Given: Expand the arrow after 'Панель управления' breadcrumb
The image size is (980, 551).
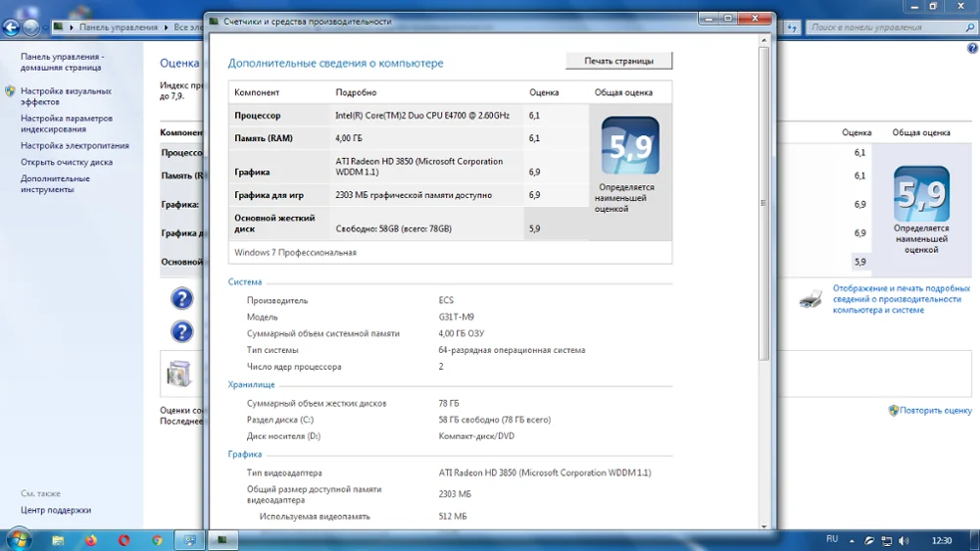Looking at the screenshot, I should click(167, 27).
